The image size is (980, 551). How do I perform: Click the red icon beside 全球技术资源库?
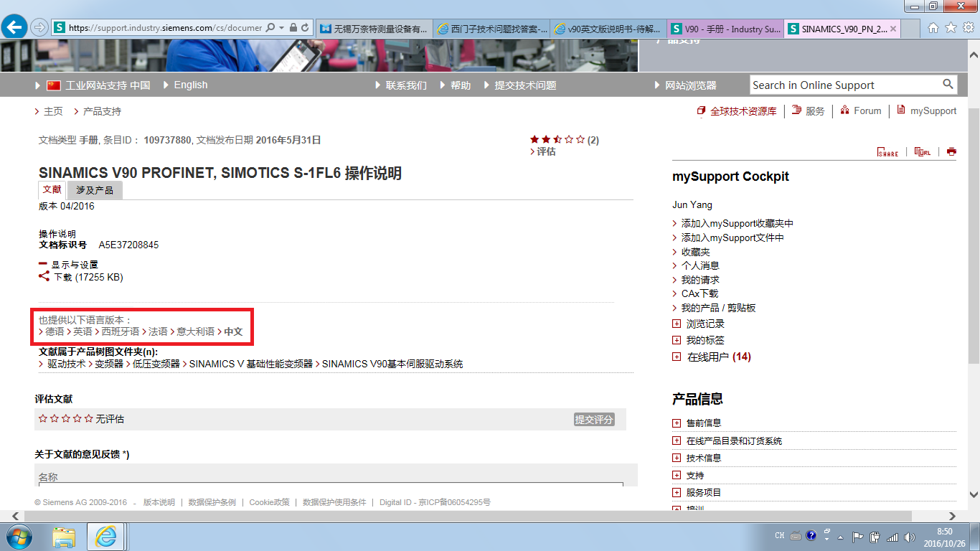click(702, 111)
